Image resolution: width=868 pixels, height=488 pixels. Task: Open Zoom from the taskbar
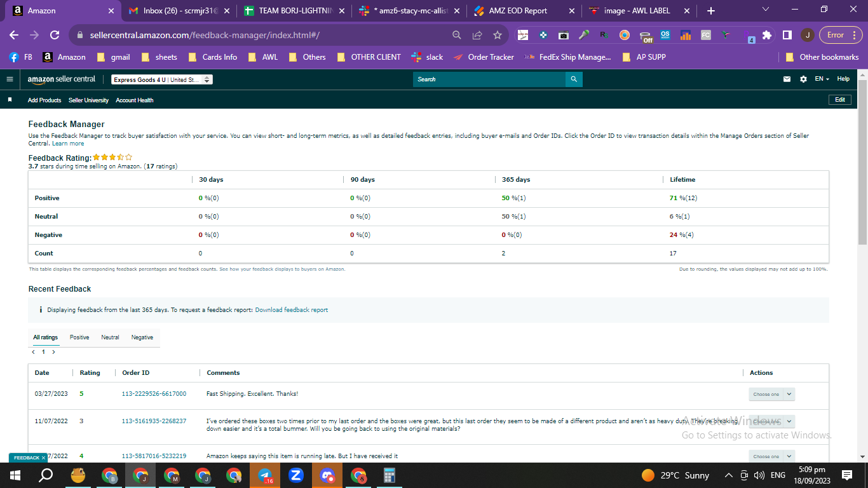[296, 475]
